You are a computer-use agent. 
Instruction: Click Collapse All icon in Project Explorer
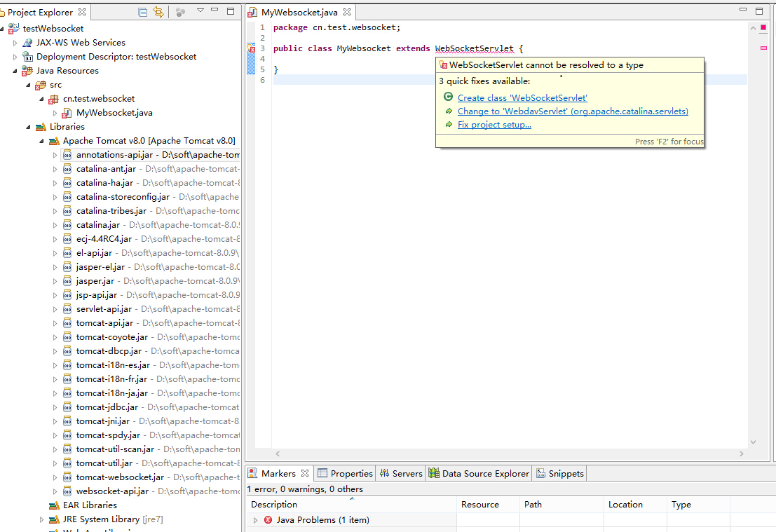click(x=143, y=12)
